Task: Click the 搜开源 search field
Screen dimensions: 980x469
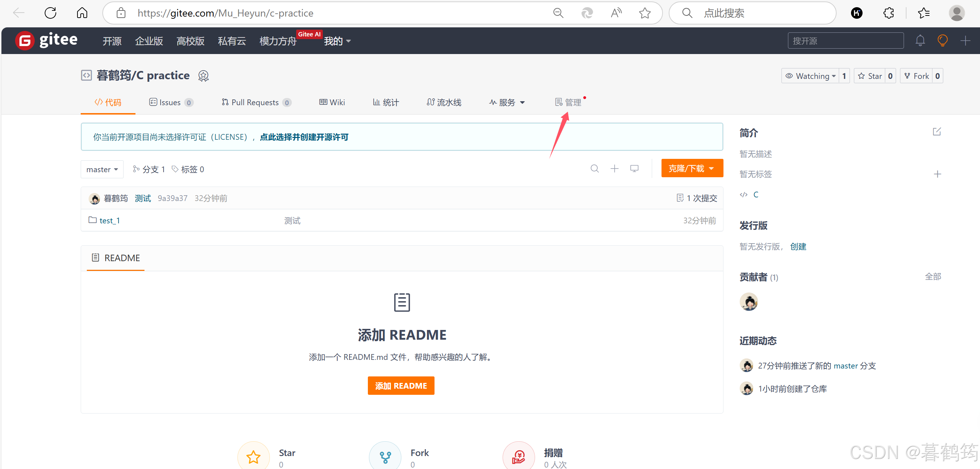Action: point(845,41)
